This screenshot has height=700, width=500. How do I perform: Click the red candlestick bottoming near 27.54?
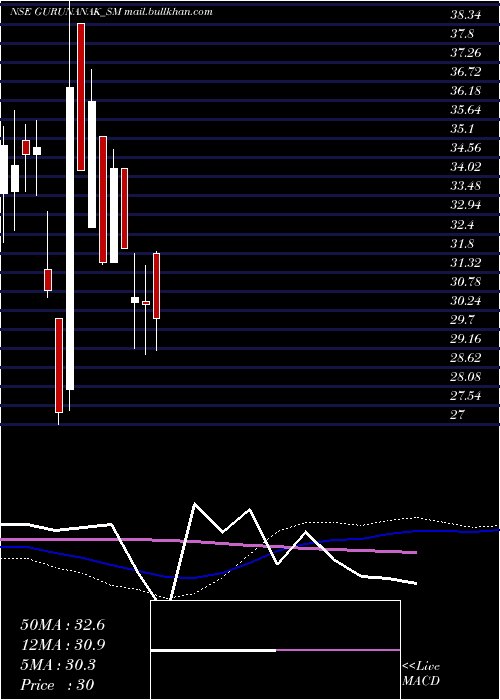pyautogui.click(x=59, y=365)
